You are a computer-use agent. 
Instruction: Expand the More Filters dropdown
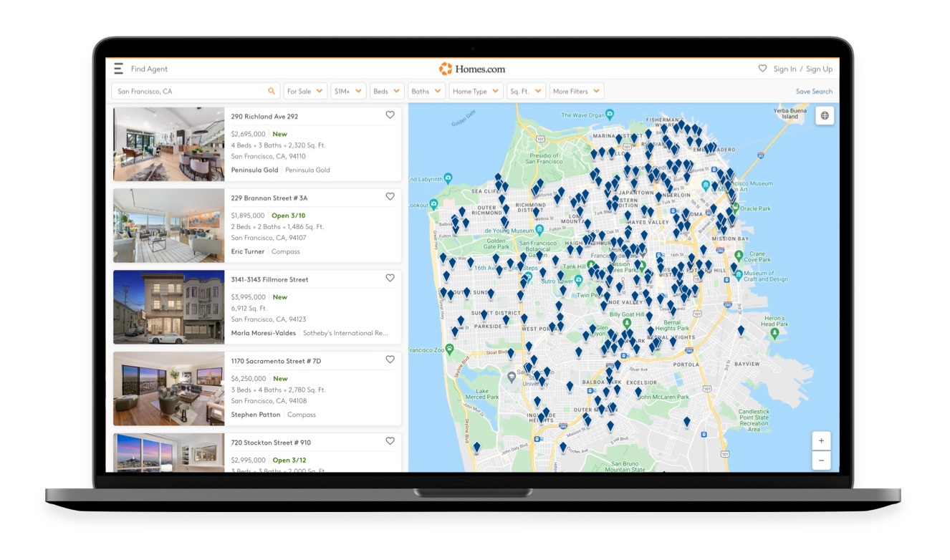click(577, 91)
